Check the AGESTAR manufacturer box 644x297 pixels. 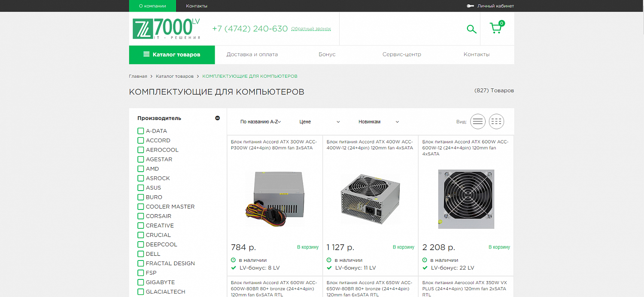(x=140, y=159)
